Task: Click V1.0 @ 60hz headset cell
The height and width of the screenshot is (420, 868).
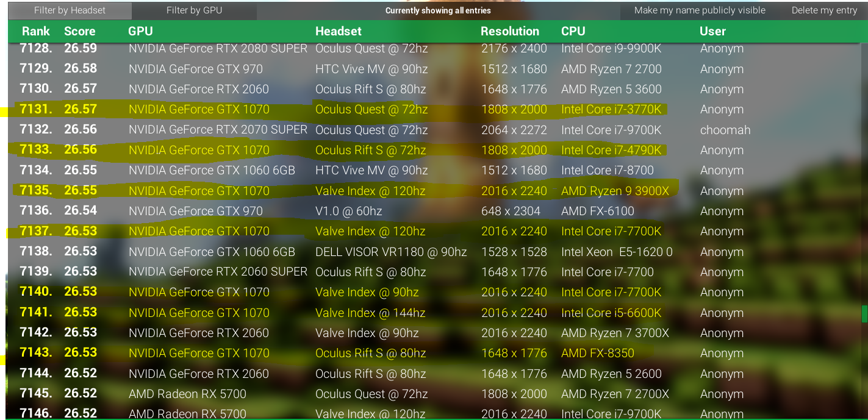Action: click(349, 211)
